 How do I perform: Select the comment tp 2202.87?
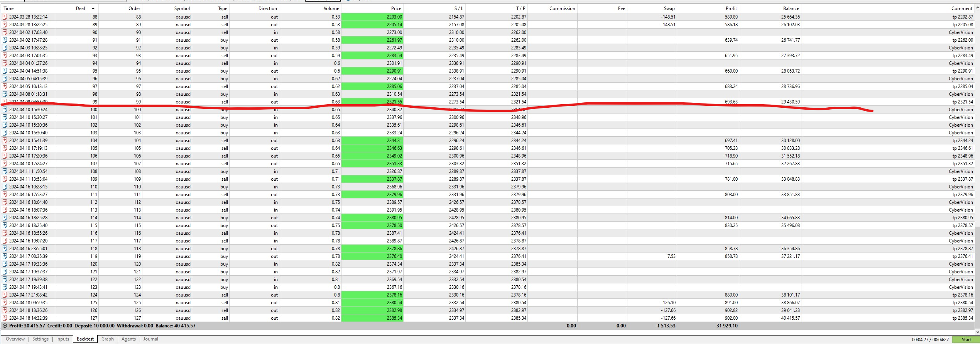point(963,17)
